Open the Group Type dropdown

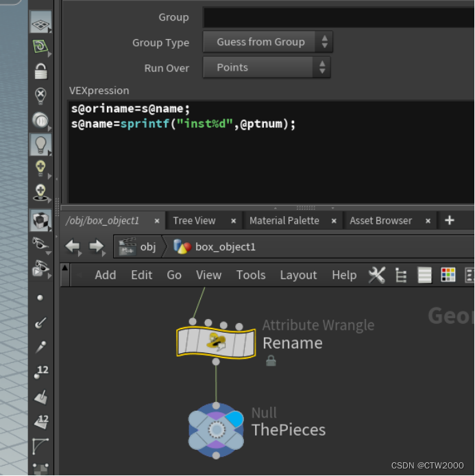tap(267, 42)
